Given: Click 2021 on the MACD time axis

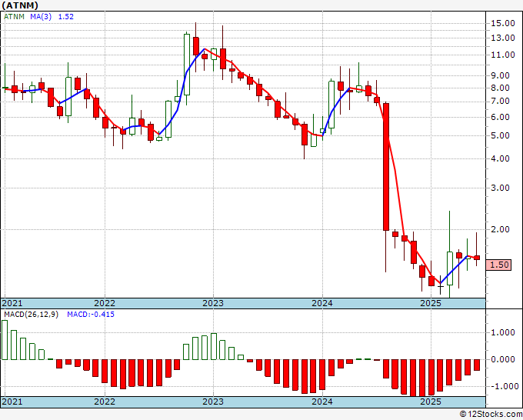Looking at the screenshot, I should point(12,402).
